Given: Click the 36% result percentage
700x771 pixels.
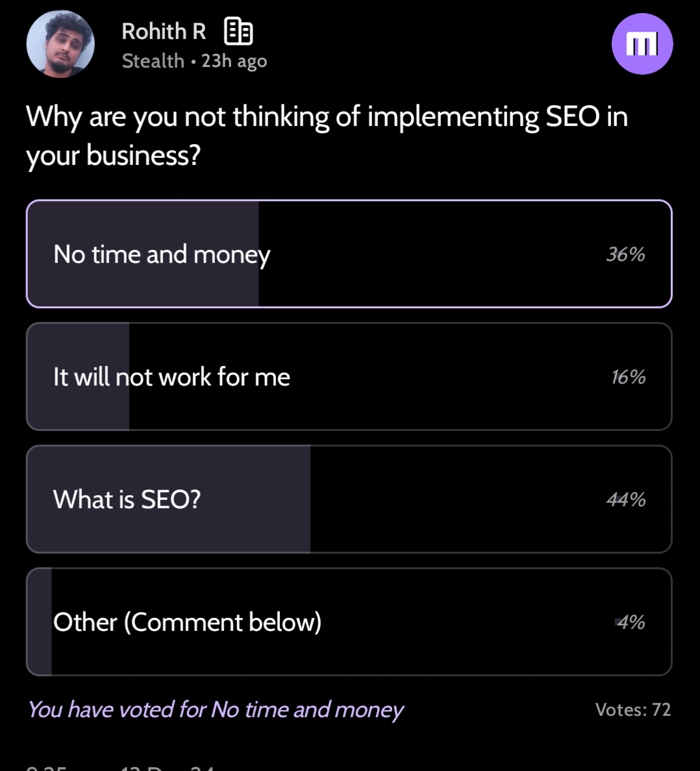Looking at the screenshot, I should [625, 254].
